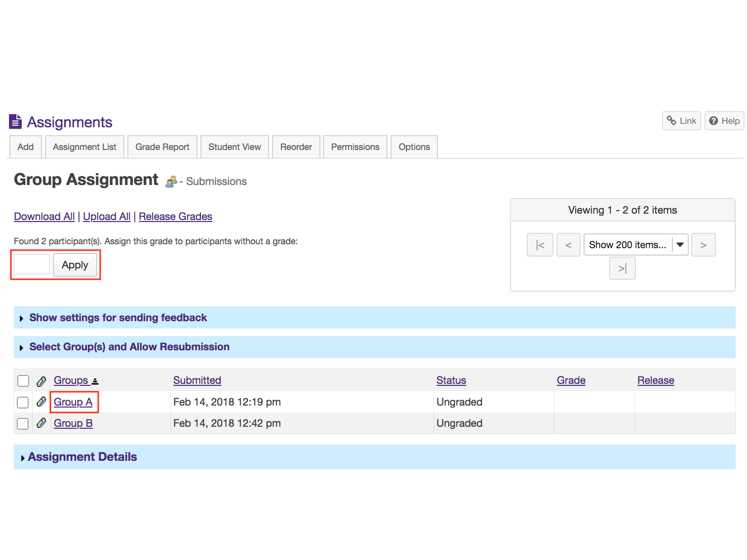
Task: Click the Release Grades link
Action: click(x=175, y=216)
